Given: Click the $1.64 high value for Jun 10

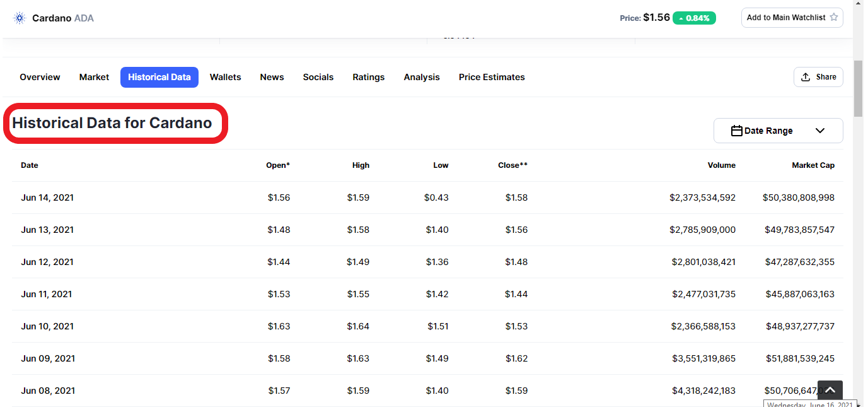Looking at the screenshot, I should 358,326.
